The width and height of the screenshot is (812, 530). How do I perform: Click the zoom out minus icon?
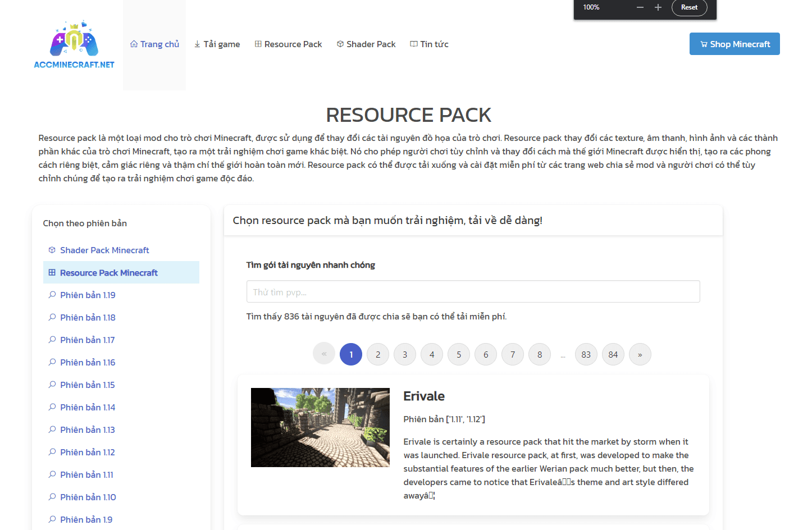[640, 7]
